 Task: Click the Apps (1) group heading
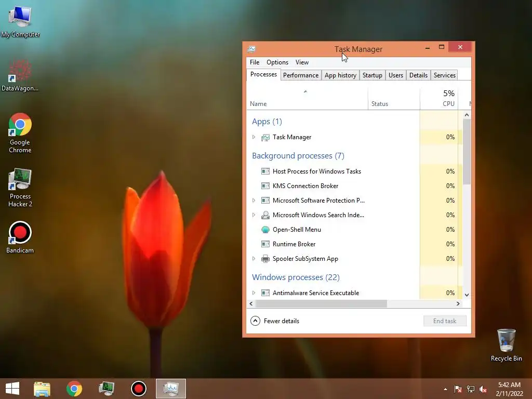pos(267,122)
